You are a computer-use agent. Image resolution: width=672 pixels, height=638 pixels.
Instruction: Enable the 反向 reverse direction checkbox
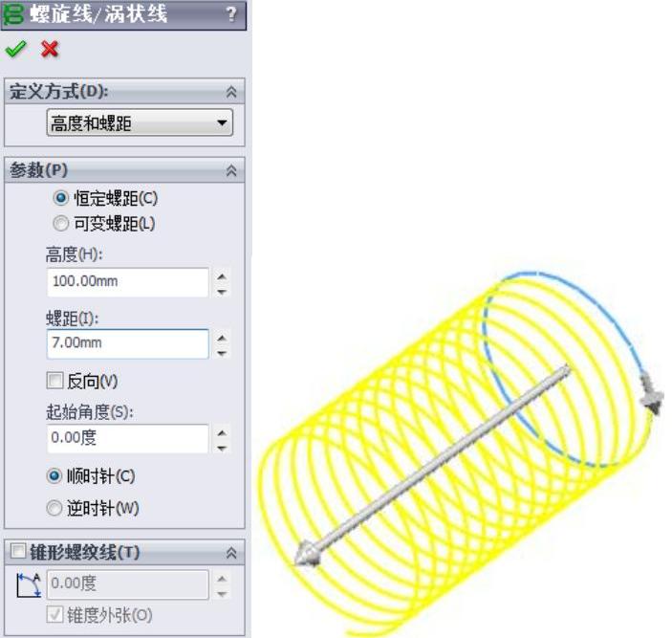[54, 381]
